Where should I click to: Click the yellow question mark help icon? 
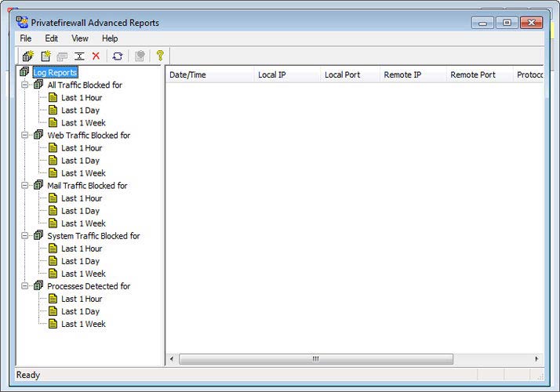(x=160, y=56)
